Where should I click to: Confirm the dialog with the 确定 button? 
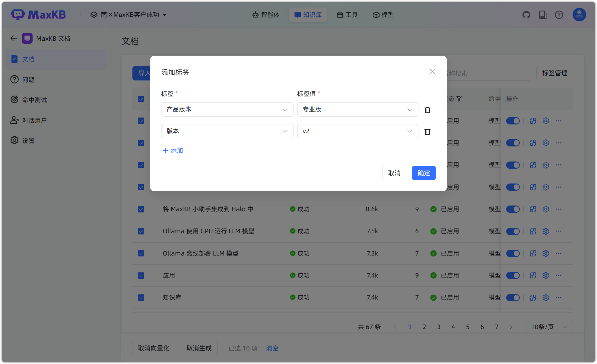424,173
